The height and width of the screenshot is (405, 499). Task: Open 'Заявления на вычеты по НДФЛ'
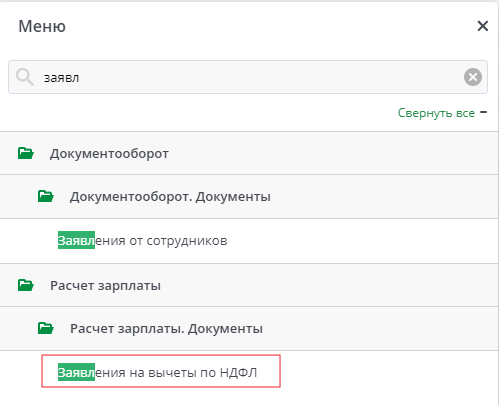pos(157,372)
